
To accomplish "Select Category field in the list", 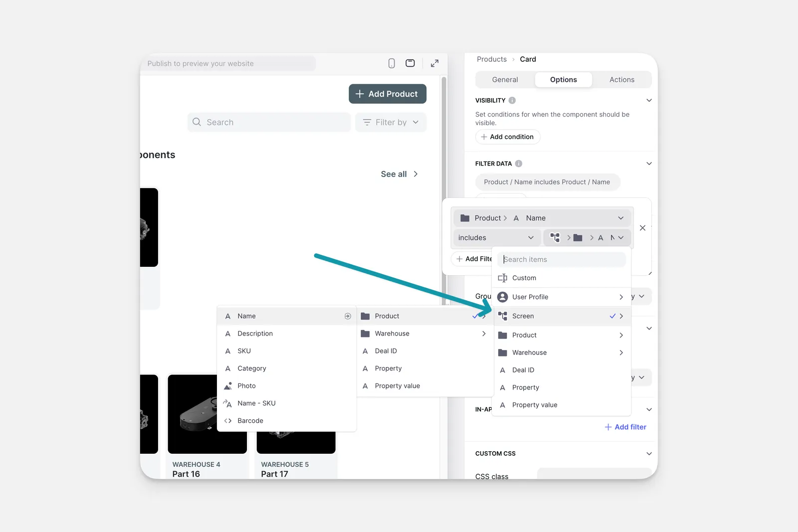I will click(x=287, y=368).
